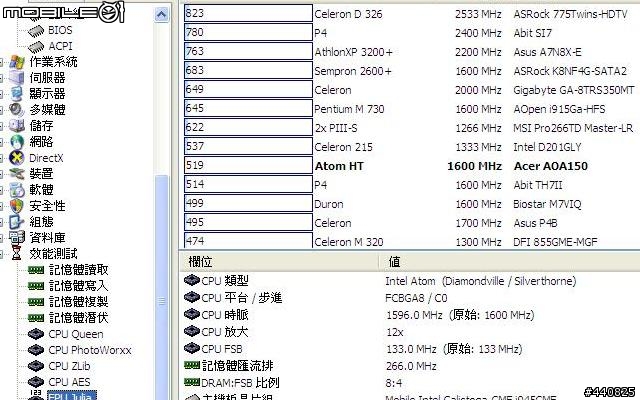Select FPU Julia benchmark
Screen dimensions: 640x400
tap(72, 396)
